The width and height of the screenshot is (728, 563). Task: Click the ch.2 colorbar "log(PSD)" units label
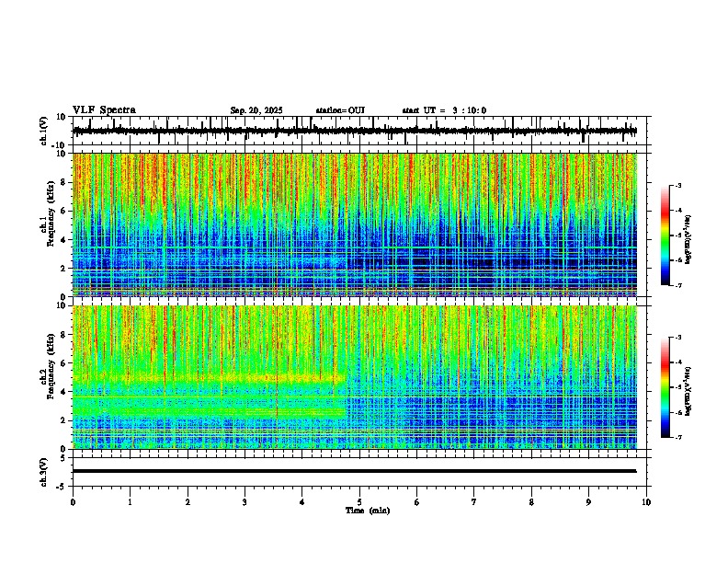688,391
